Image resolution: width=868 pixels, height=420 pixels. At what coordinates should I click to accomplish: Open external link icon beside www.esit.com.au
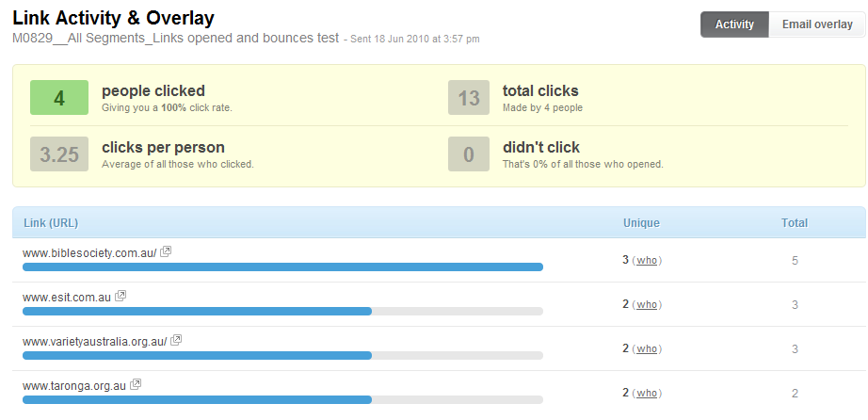tap(121, 296)
